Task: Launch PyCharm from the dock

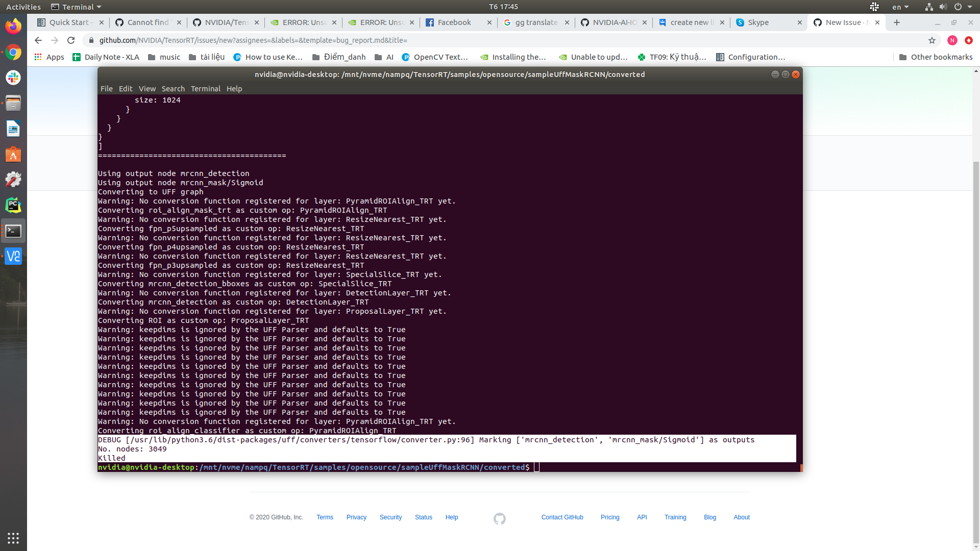Action: [13, 205]
